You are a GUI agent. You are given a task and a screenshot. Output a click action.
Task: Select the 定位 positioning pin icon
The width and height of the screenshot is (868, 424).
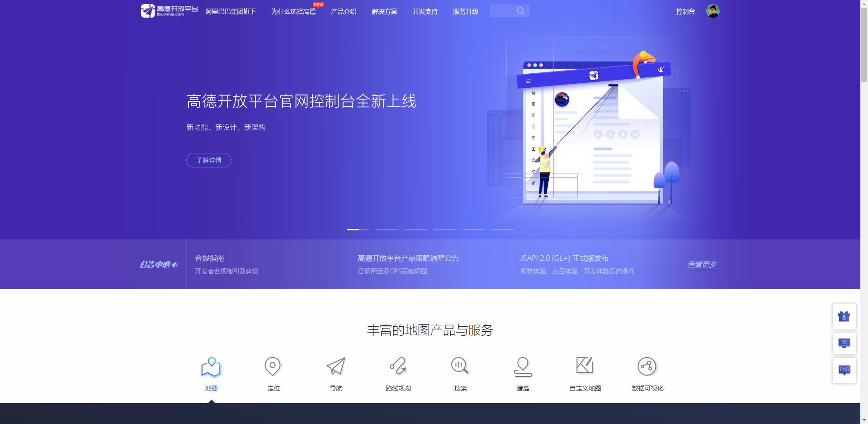point(273,367)
